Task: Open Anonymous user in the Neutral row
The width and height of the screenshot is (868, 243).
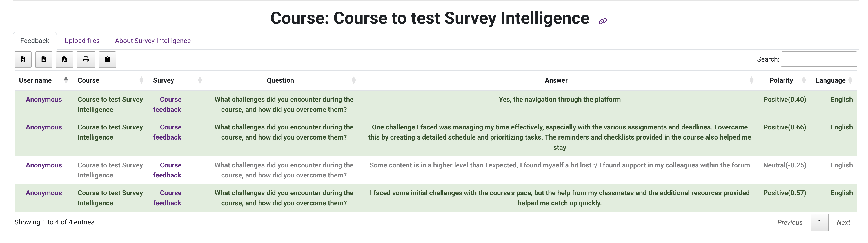Action: (x=44, y=165)
